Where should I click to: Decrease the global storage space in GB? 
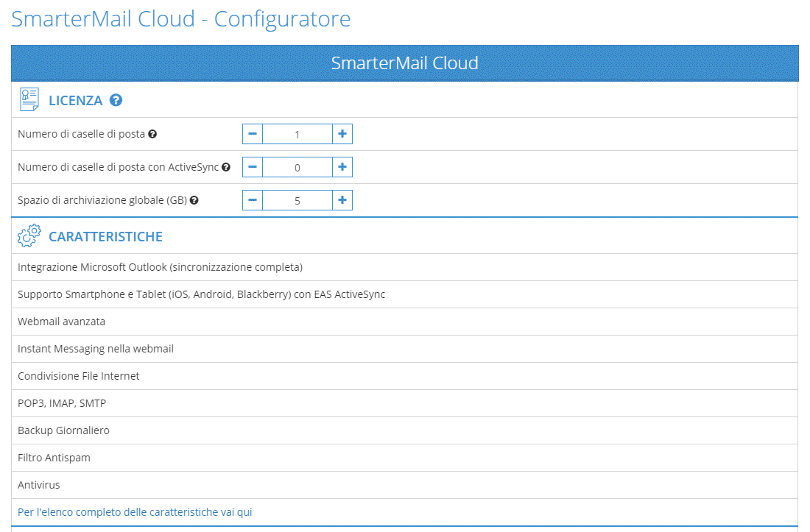[x=253, y=200]
